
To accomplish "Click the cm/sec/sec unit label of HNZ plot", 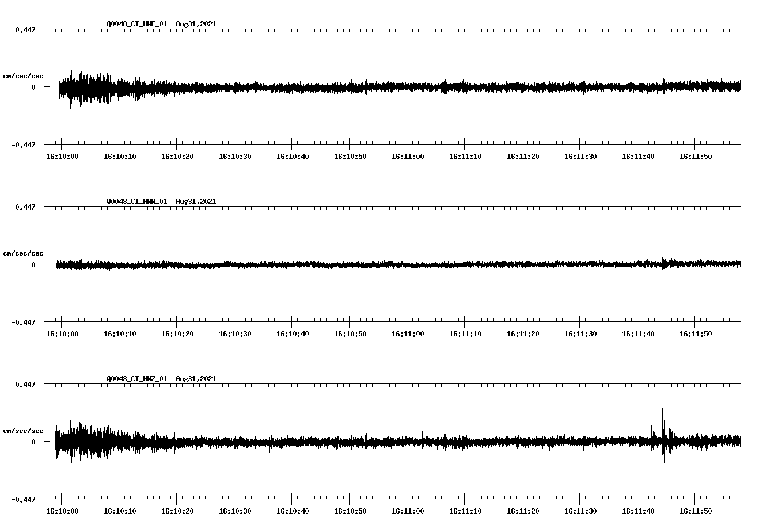I will point(23,431).
